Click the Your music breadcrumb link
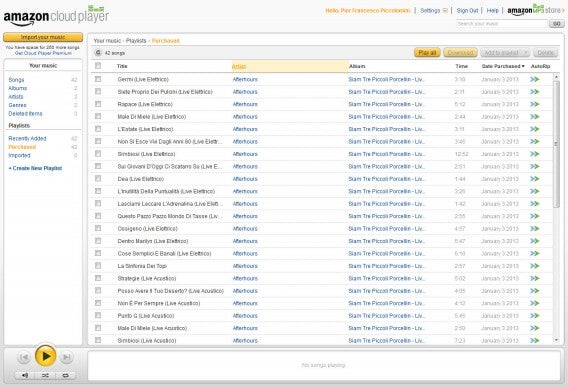Viewport: 568px width, 387px height. pos(107,41)
